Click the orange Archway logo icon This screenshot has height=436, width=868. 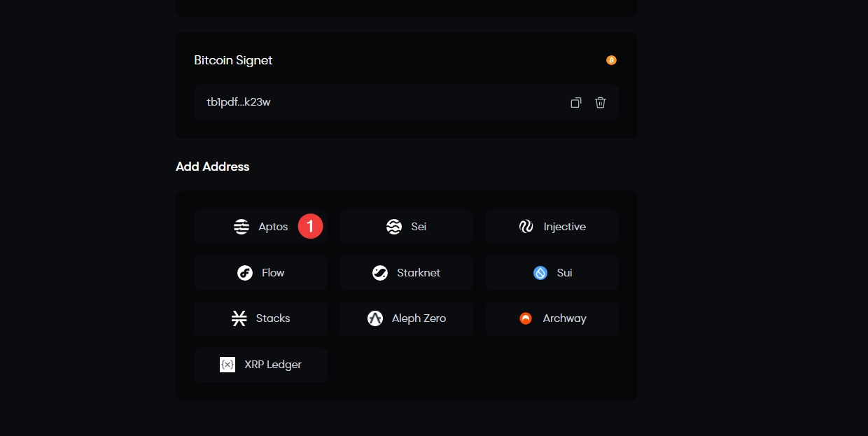pyautogui.click(x=526, y=318)
